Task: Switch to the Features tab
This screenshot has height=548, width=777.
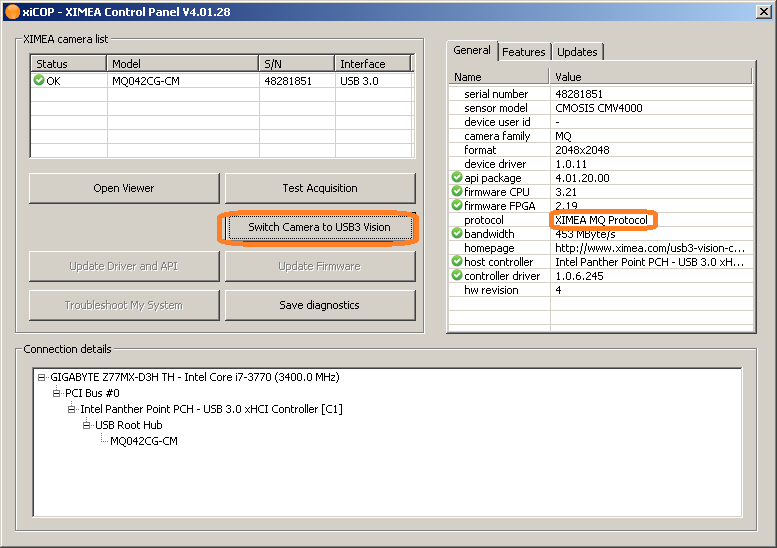Action: (x=524, y=52)
